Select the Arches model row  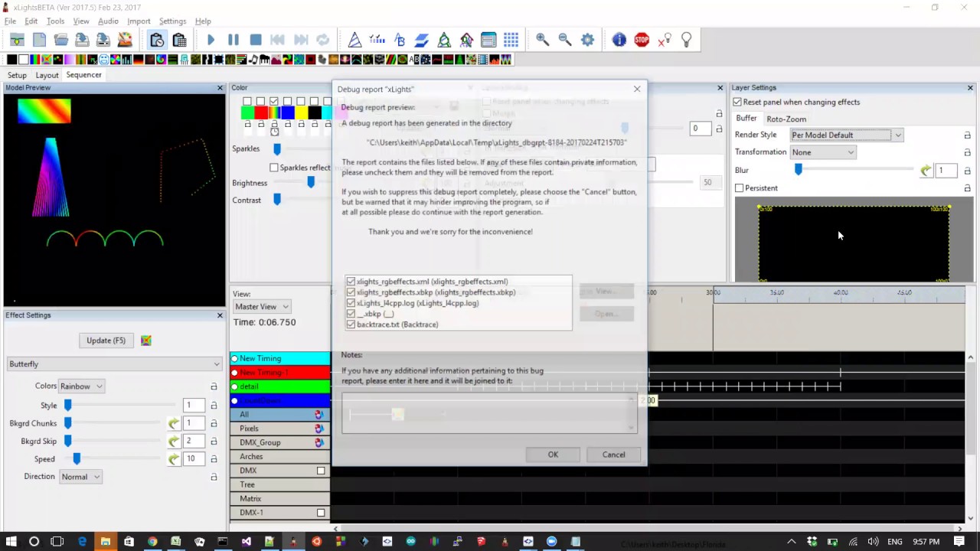point(280,457)
